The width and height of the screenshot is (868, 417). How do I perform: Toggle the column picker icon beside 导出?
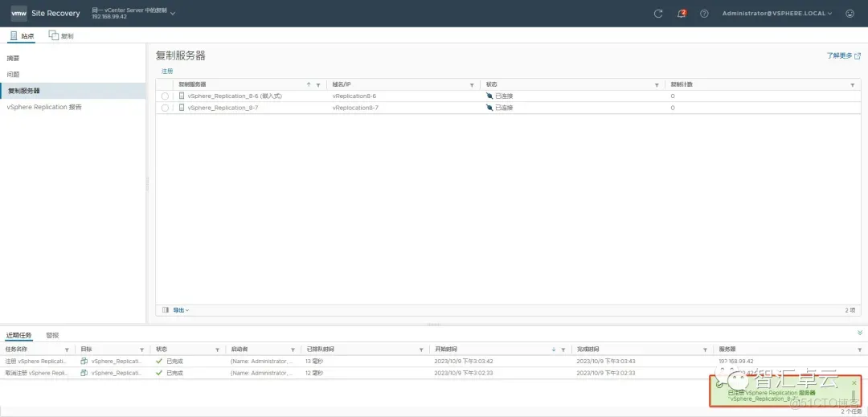pos(166,310)
